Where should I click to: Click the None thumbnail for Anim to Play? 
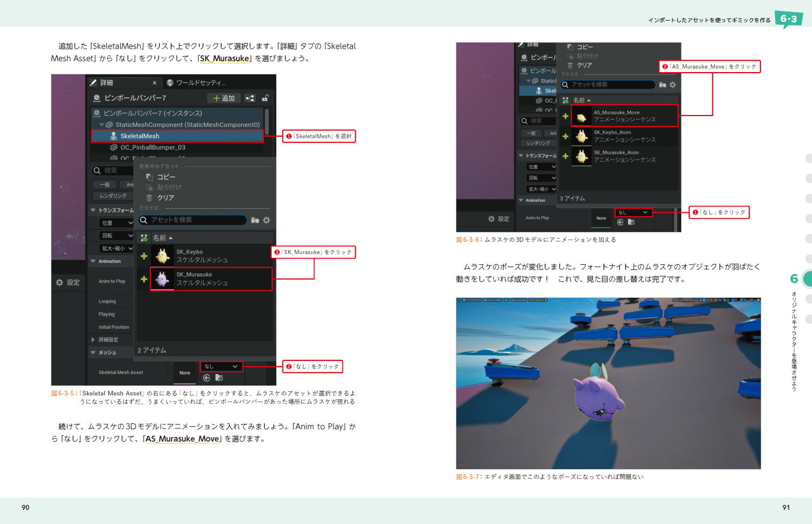[x=601, y=218]
